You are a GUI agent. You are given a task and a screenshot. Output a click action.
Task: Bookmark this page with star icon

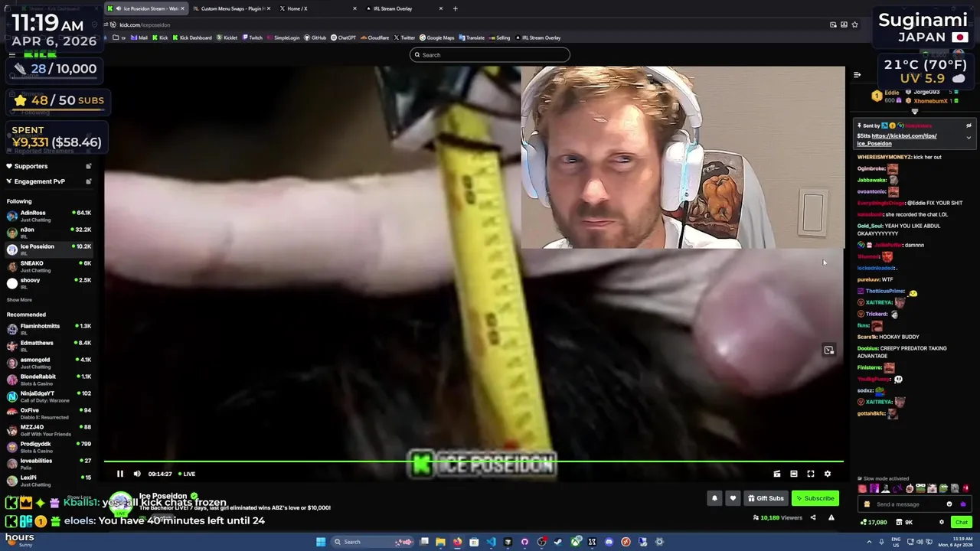tap(854, 24)
